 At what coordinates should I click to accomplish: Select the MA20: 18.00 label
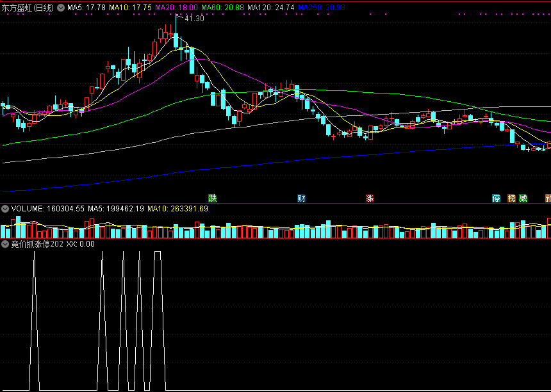coord(176,8)
